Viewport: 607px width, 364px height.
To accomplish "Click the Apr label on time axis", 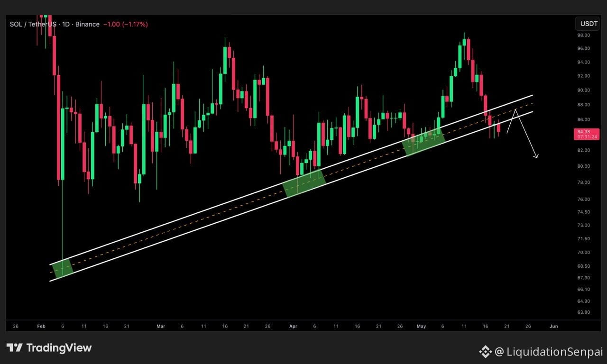I will pos(293,326).
